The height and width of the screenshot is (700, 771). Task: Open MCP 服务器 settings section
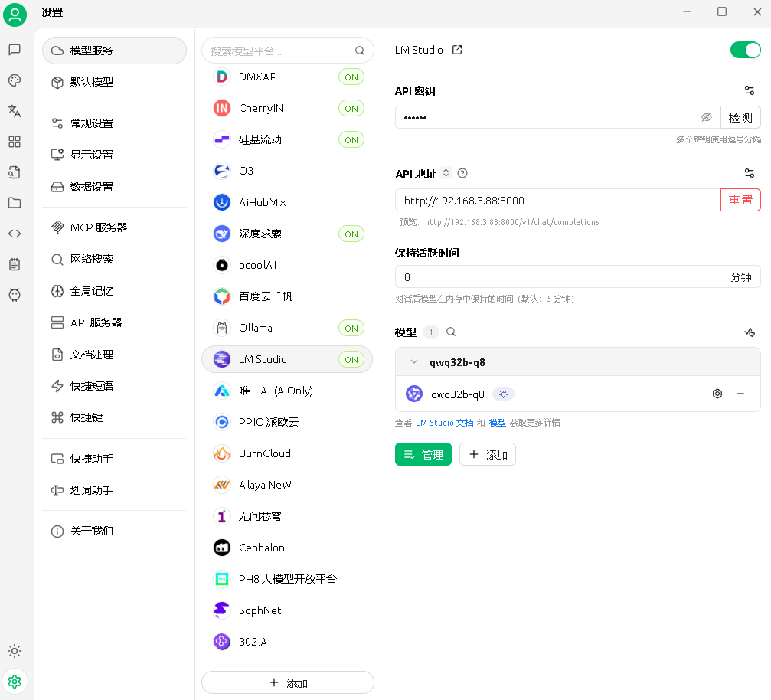[114, 227]
